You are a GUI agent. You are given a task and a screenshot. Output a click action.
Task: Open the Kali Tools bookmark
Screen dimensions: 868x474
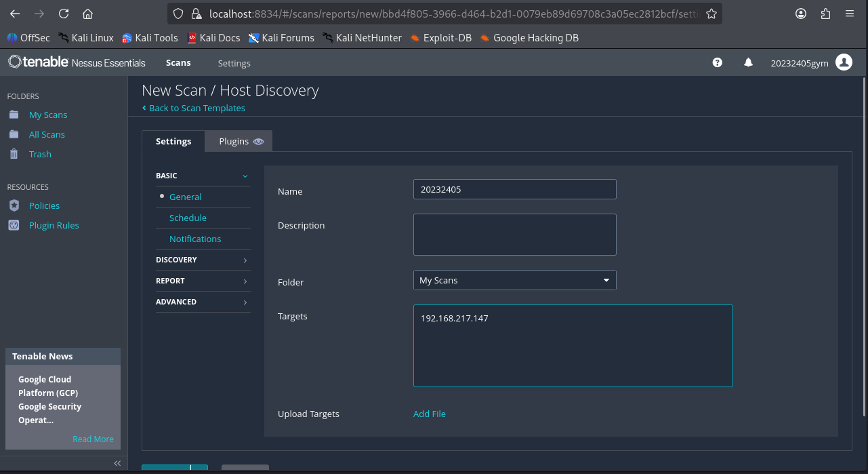(150, 38)
